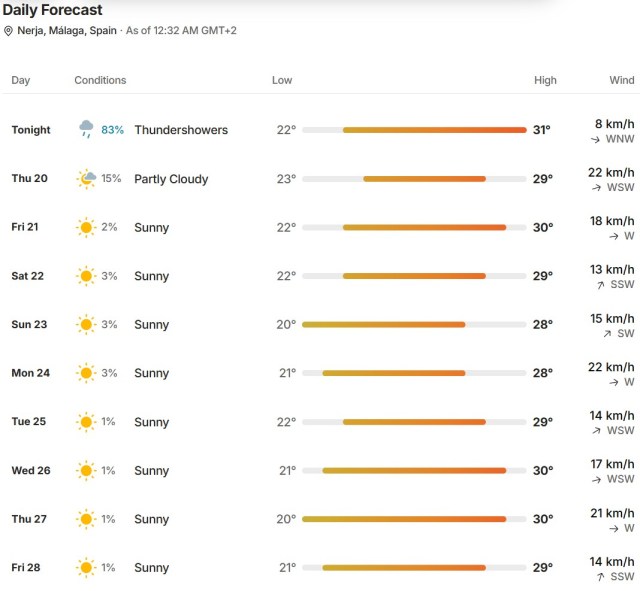Click the partly cloudy icon for Thu 20
The image size is (640, 591).
click(x=86, y=179)
